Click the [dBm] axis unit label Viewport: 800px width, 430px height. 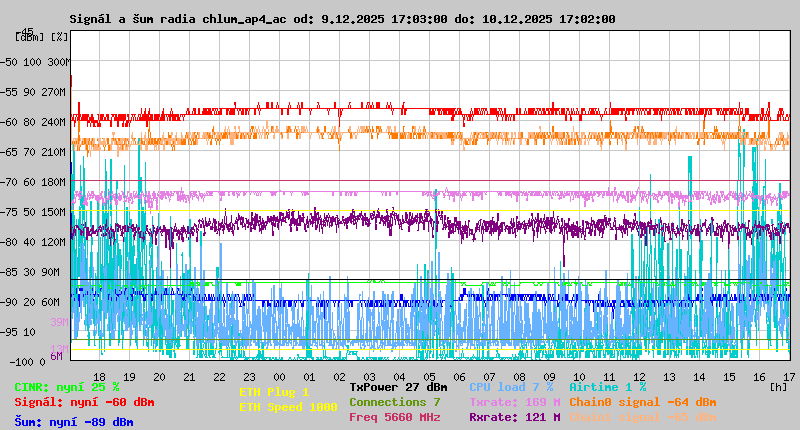click(28, 37)
